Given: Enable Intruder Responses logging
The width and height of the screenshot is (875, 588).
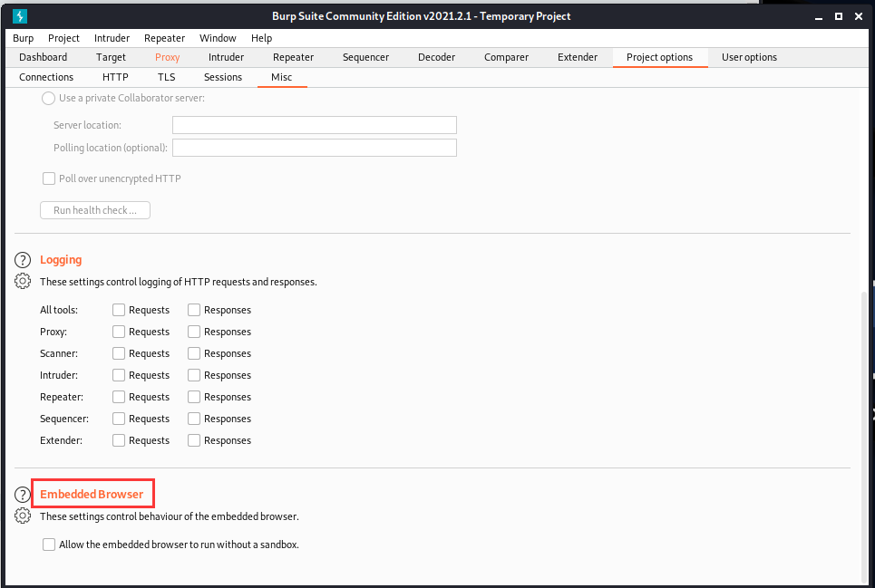Looking at the screenshot, I should pos(194,375).
